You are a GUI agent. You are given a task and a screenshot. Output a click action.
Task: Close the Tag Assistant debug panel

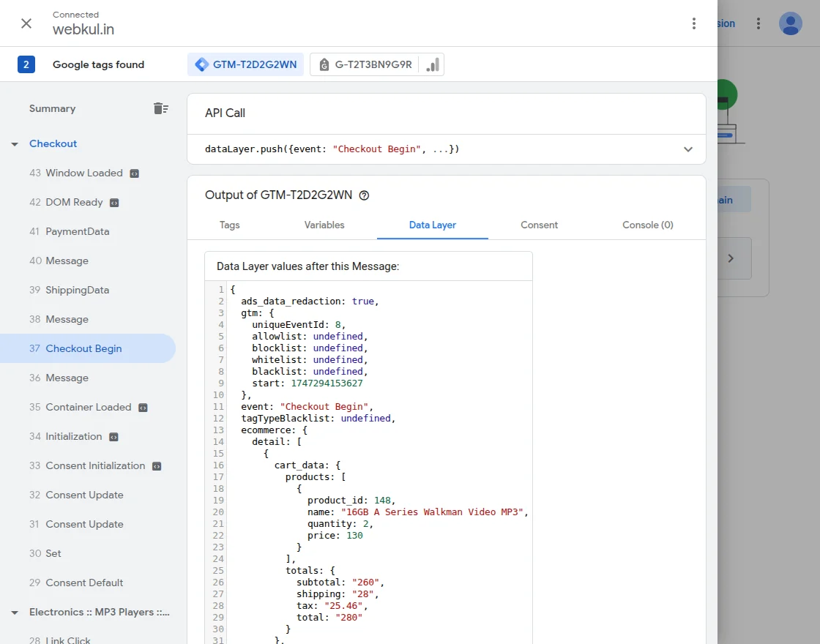point(26,23)
